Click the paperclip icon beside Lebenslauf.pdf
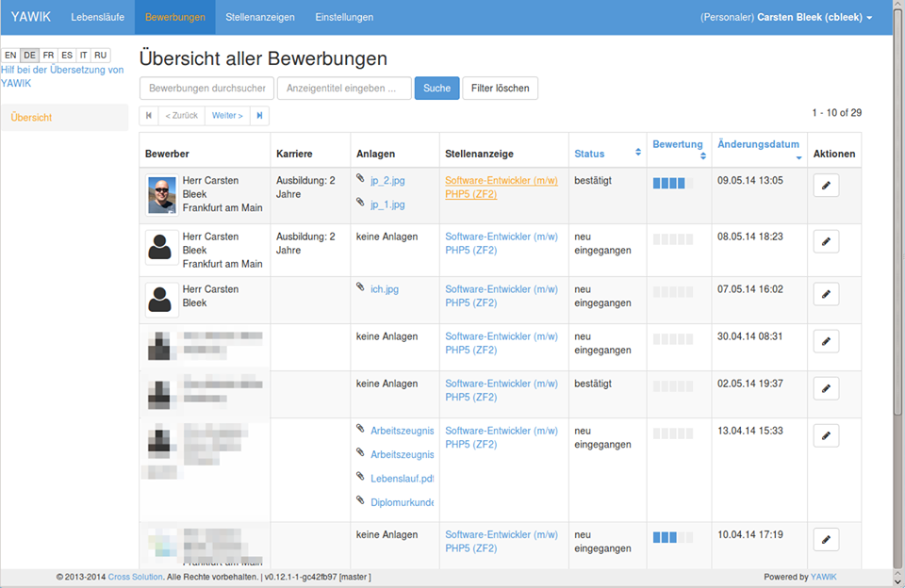Screen dimensions: 905x588 (x=361, y=478)
